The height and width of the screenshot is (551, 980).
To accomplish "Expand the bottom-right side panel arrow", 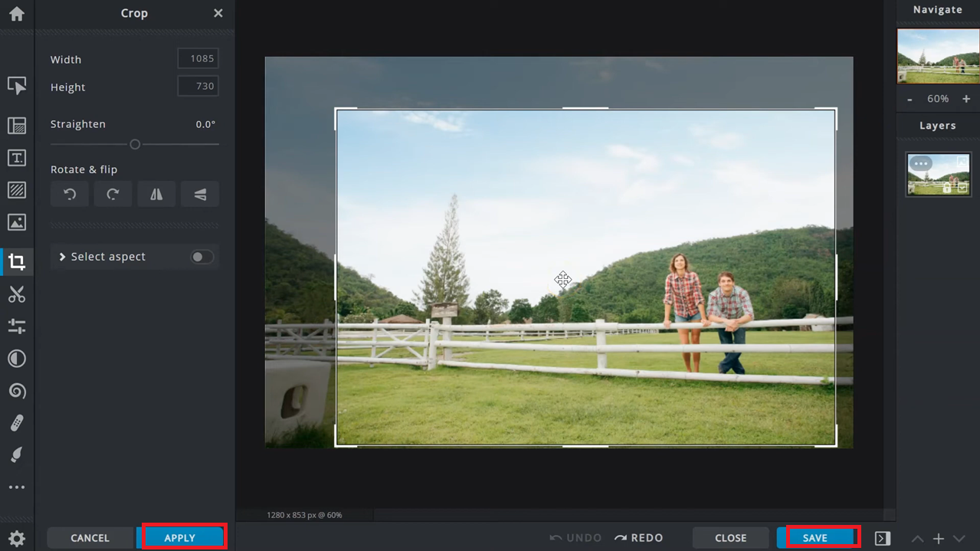I will (882, 538).
